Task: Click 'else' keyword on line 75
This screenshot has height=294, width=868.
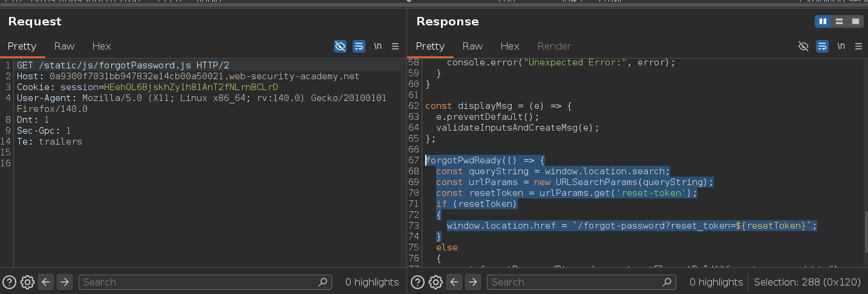Action: pyautogui.click(x=447, y=247)
